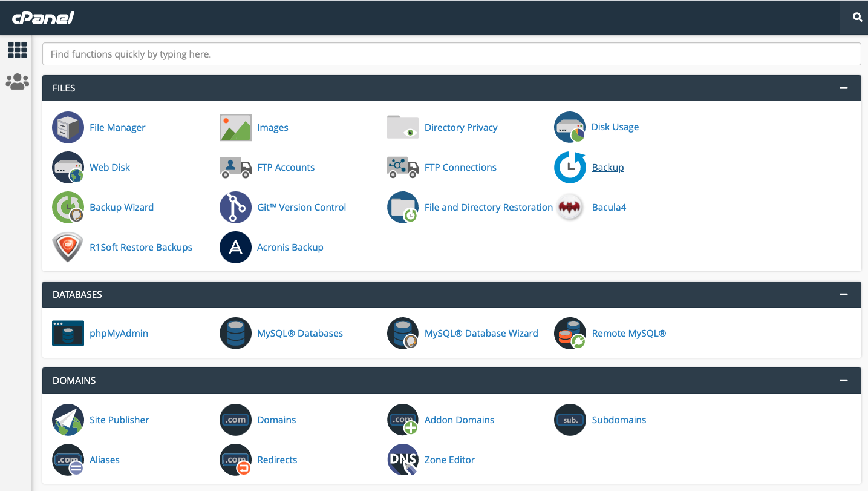This screenshot has width=868, height=491.
Task: Open the Directory Privacy link
Action: [461, 127]
